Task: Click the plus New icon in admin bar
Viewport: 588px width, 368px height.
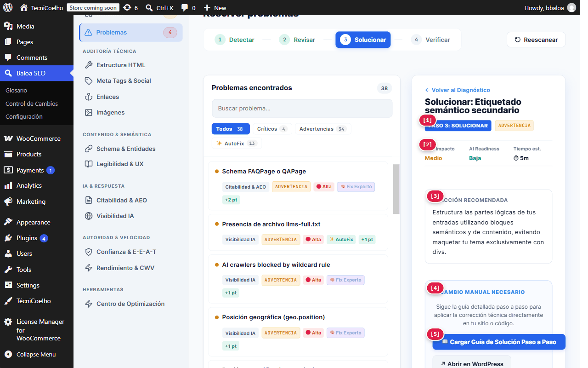Action: coord(207,8)
